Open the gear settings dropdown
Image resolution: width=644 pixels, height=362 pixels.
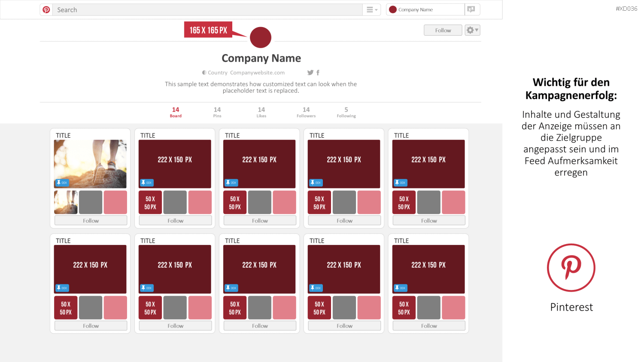pos(472,30)
